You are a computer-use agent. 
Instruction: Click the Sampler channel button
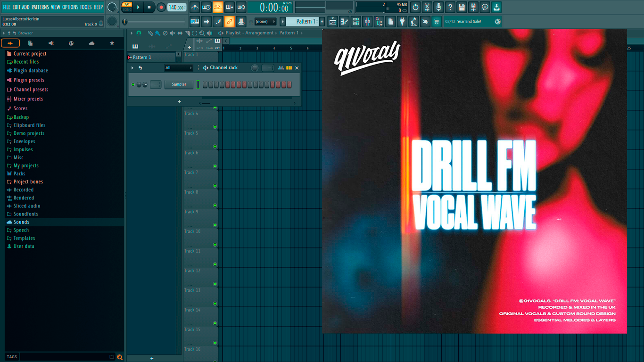point(179,84)
